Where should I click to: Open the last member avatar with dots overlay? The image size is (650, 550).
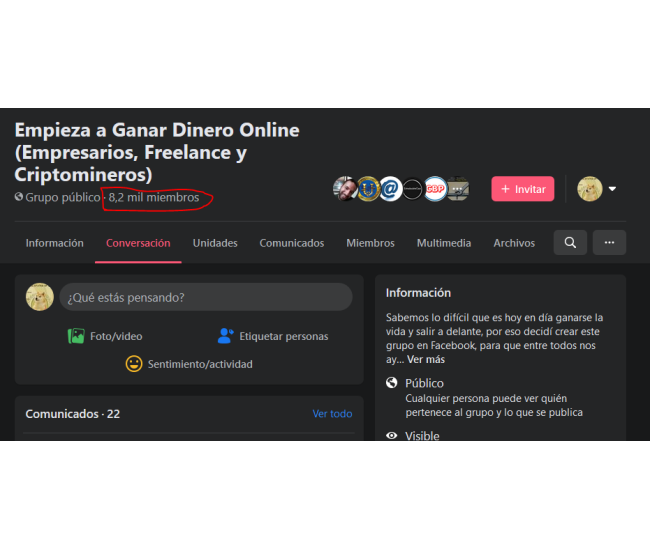[x=458, y=189]
